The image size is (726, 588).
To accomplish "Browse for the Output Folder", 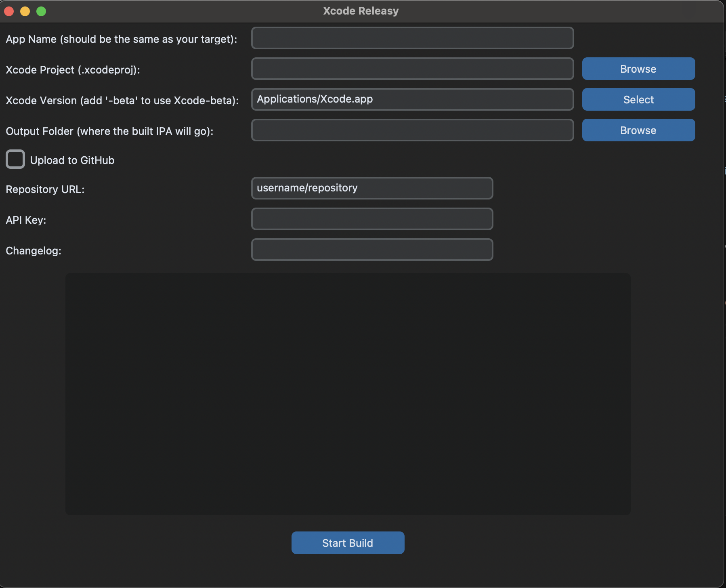I will pos(638,130).
